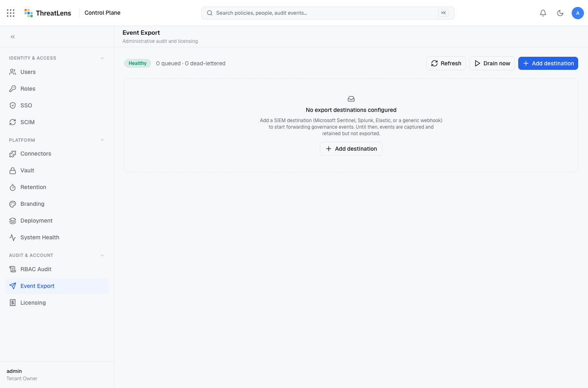Screen dimensions: 588x388
Task: Click the Retention timer icon
Action: pos(13,187)
